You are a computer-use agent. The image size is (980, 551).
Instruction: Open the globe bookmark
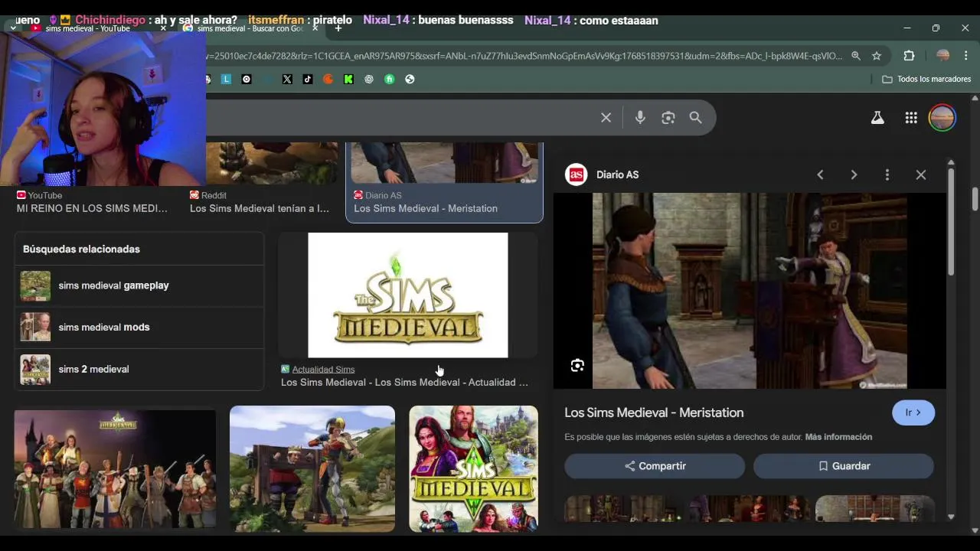tap(410, 79)
